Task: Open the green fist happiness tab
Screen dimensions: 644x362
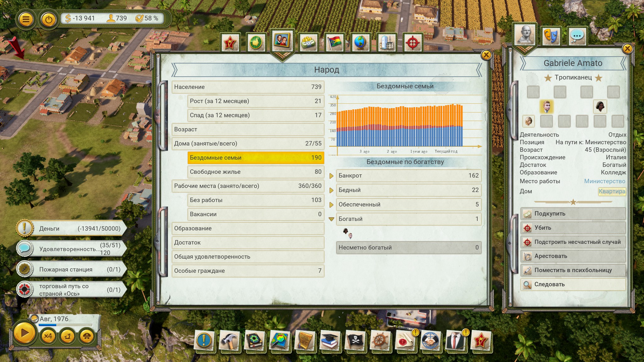Action: [x=256, y=42]
